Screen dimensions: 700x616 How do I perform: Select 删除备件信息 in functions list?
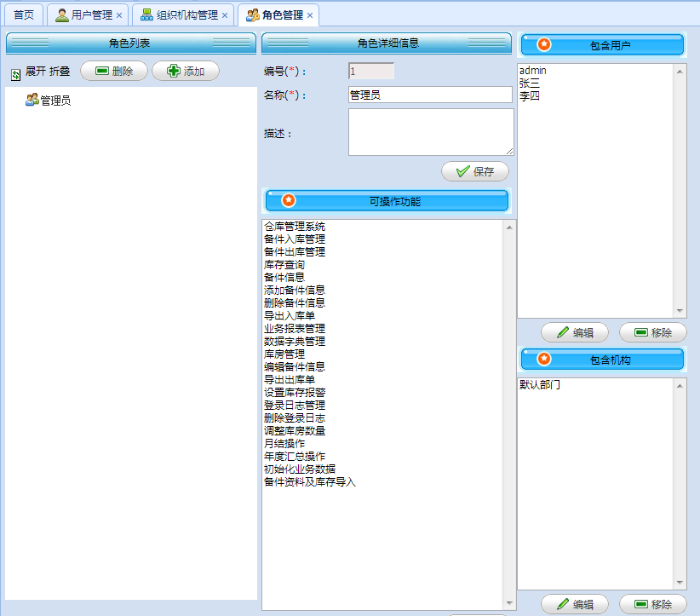[x=295, y=302]
